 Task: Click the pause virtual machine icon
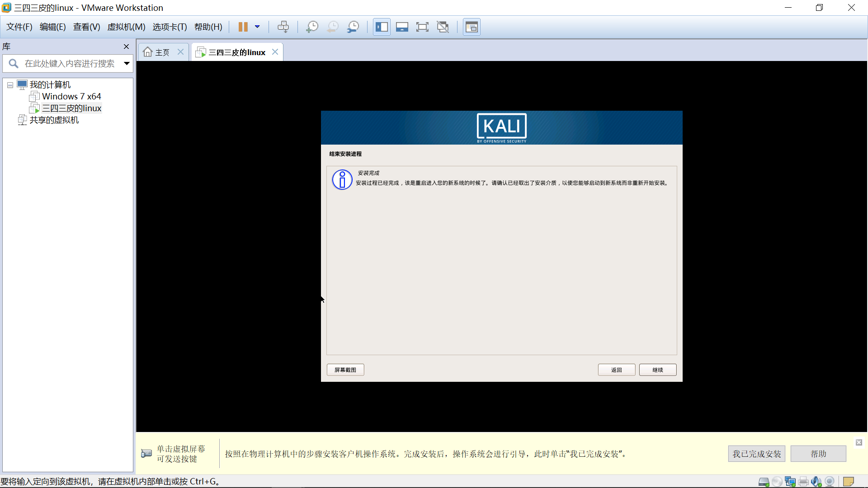243,27
